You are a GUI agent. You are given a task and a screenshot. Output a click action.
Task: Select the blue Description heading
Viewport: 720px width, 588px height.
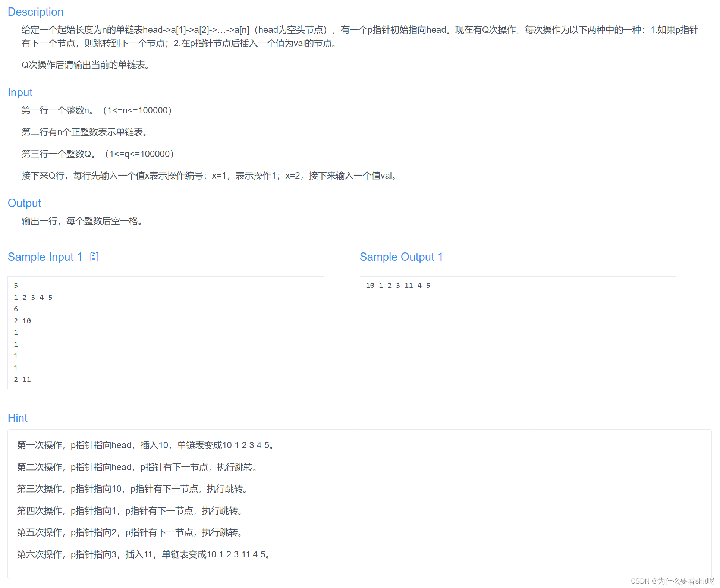pos(35,12)
